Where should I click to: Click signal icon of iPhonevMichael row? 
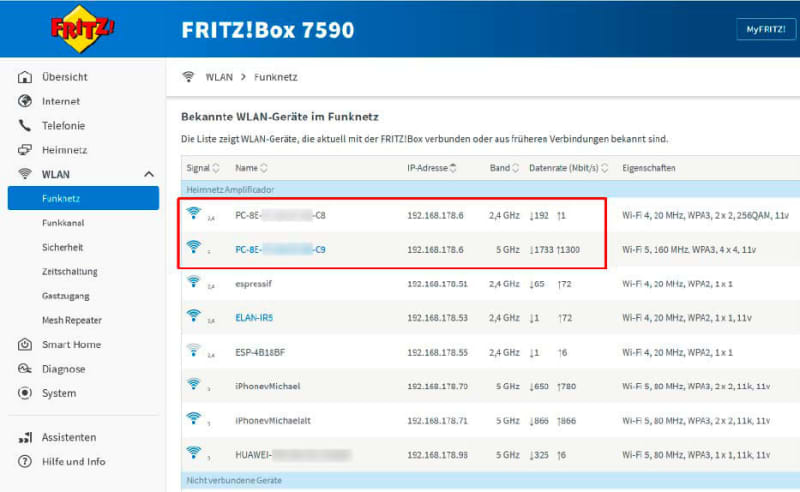tap(193, 384)
